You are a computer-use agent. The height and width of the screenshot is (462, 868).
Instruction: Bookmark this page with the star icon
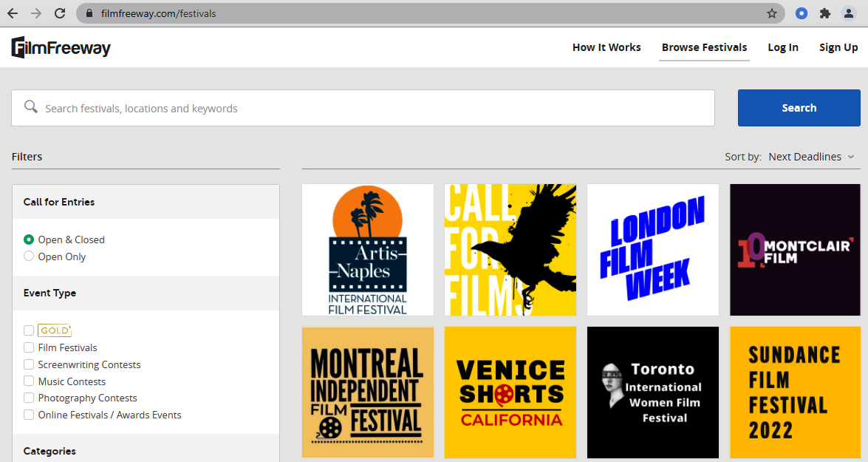[772, 13]
